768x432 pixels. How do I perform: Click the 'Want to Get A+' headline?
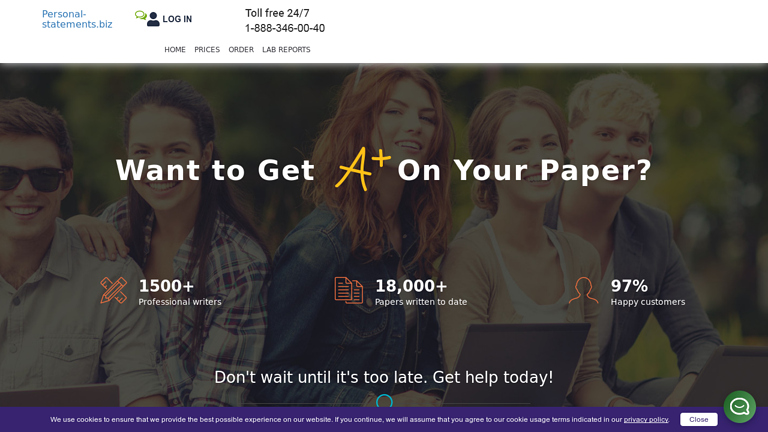215,171
